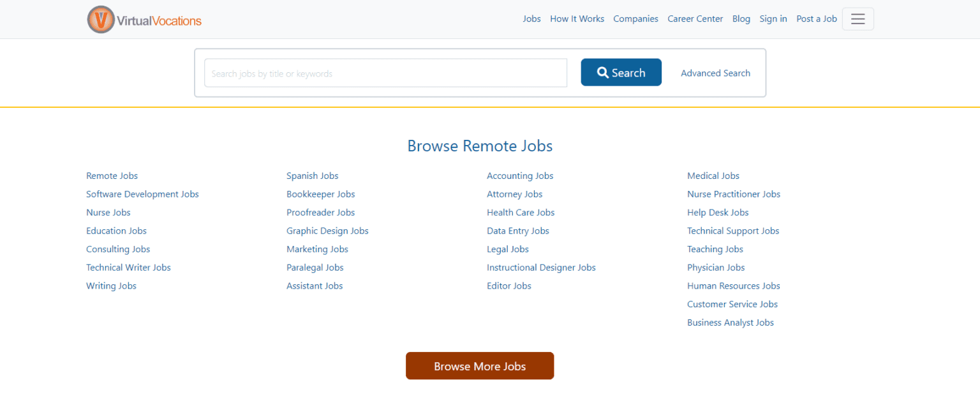View Bookkeeper Jobs
The image size is (980, 403).
tap(321, 194)
